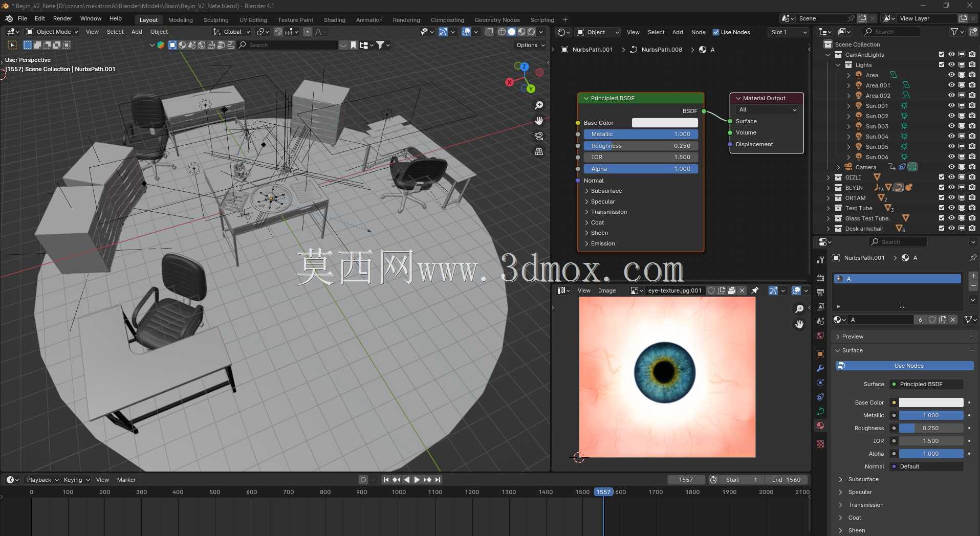Open Material Output target All dropdown

tap(767, 109)
